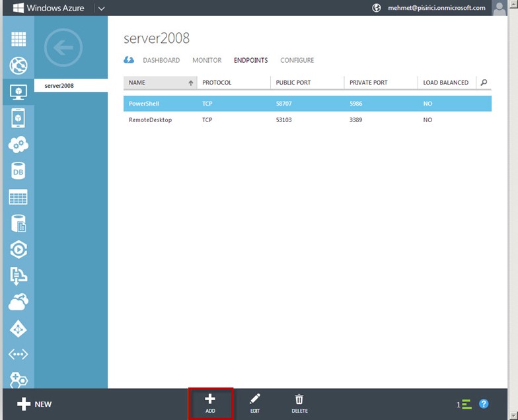Select the PowerShell endpoint row
Image resolution: width=518 pixels, height=420 pixels.
pyautogui.click(x=308, y=103)
